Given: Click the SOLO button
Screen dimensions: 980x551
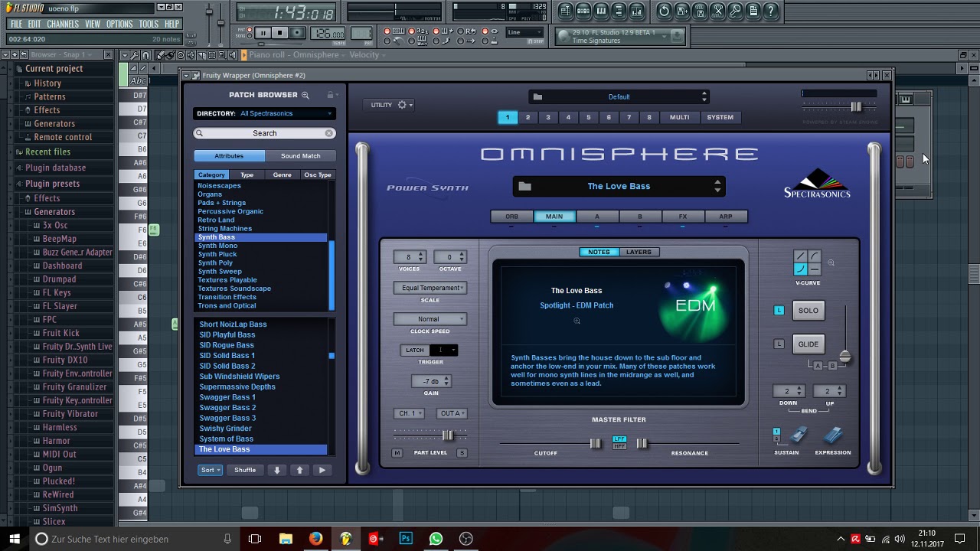Looking at the screenshot, I should [x=808, y=311].
